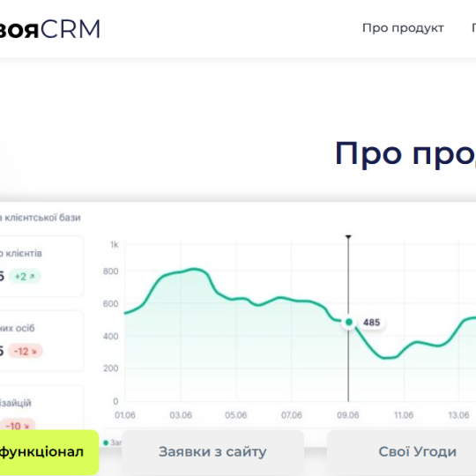Click the black triangle atop the vertical marker
The image size is (476, 476).
348,236
